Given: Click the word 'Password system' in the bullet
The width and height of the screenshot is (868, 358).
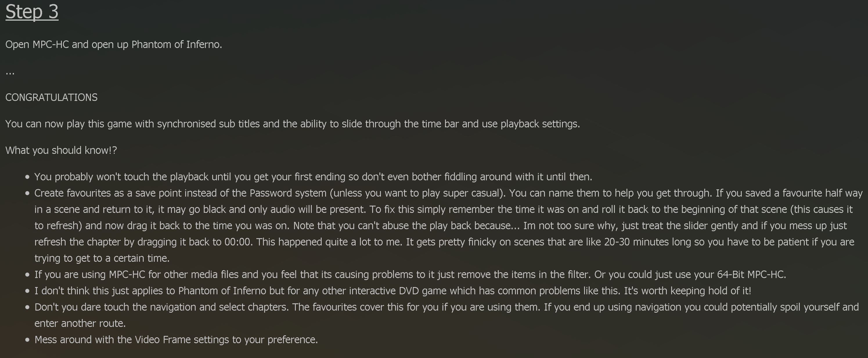Looking at the screenshot, I should coord(288,193).
